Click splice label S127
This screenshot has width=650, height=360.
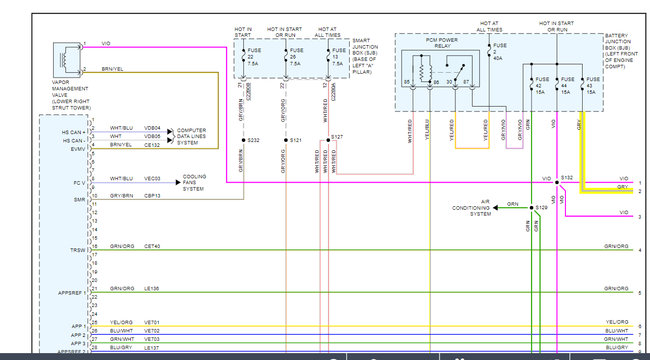(x=337, y=137)
